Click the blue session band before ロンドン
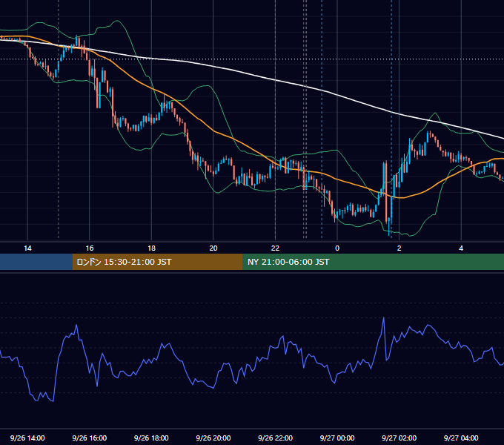The height and width of the screenshot is (445, 504). tap(36, 262)
